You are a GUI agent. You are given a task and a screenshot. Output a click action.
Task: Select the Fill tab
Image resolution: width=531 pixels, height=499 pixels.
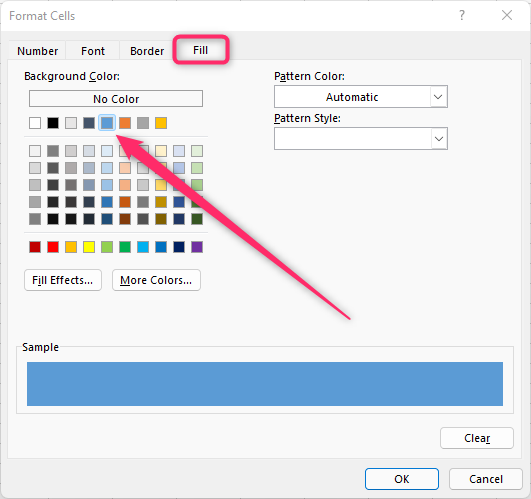[x=200, y=50]
